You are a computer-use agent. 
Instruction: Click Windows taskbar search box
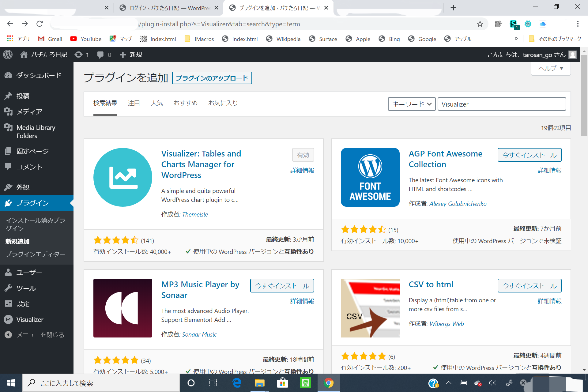[101, 383]
